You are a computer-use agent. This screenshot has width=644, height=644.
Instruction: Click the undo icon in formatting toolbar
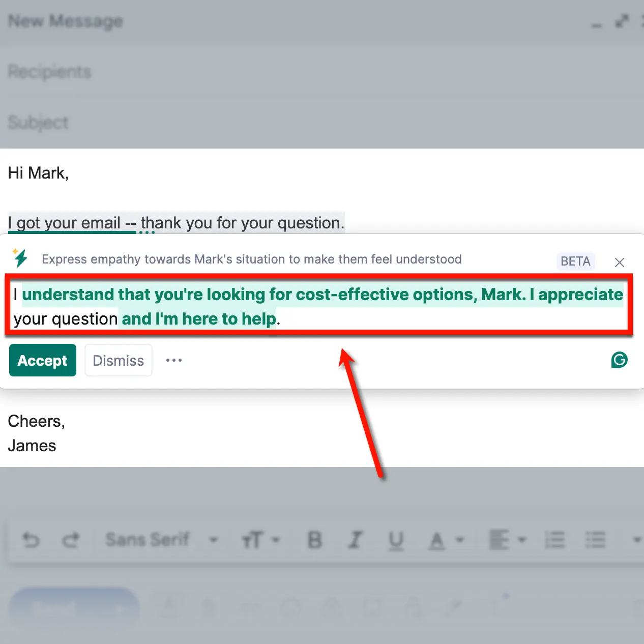tap(31, 540)
